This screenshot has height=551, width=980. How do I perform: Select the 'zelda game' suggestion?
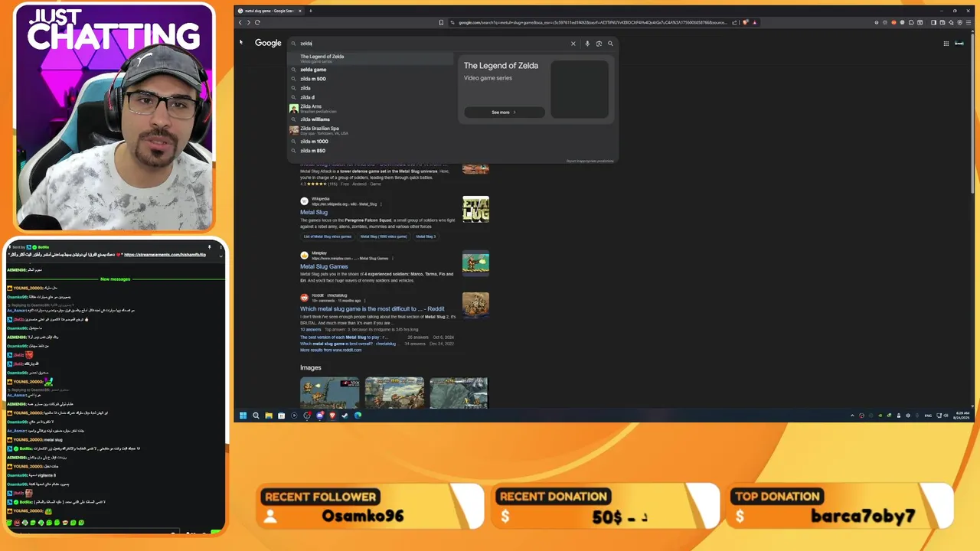(371, 70)
